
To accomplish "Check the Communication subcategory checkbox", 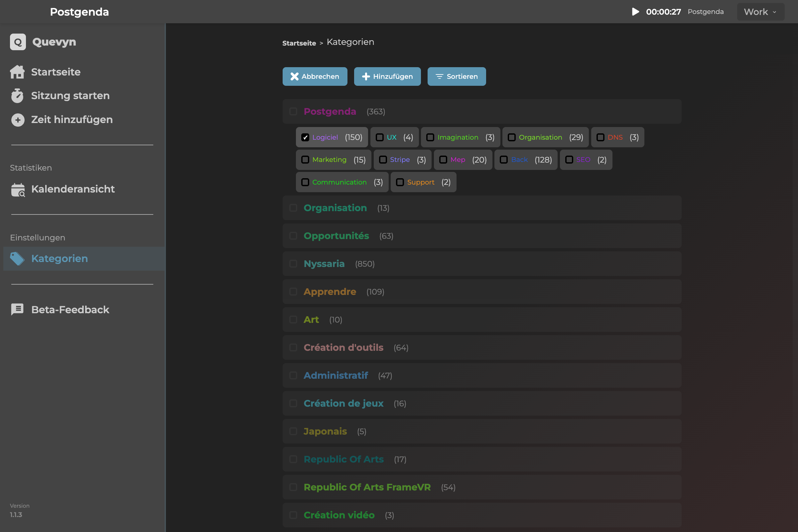I will (305, 183).
